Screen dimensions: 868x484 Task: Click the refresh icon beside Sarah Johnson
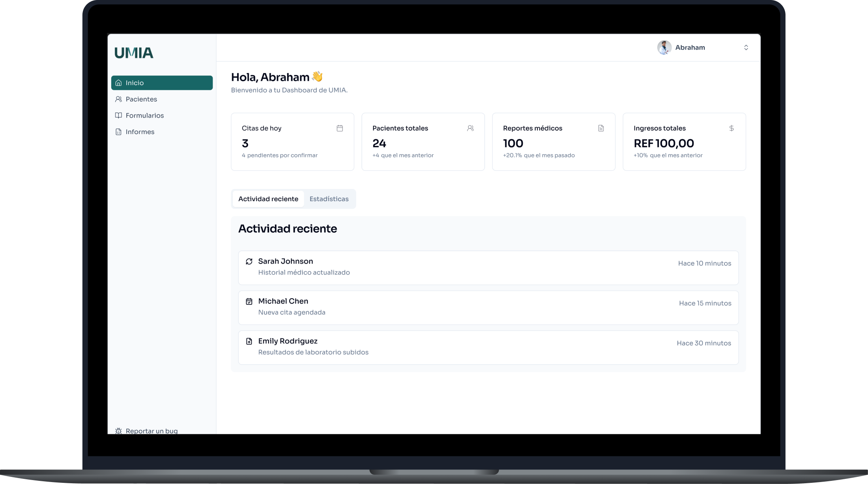point(249,262)
